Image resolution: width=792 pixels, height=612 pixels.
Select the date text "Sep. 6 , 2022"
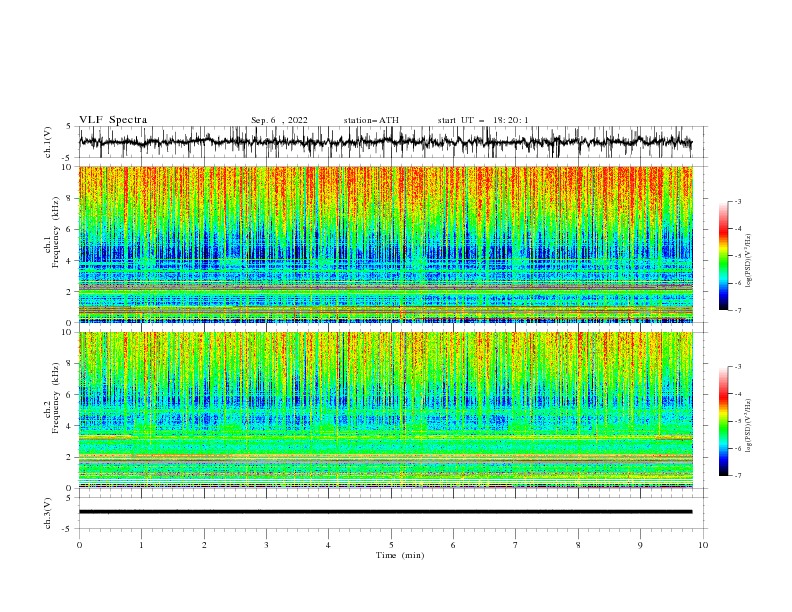click(x=279, y=120)
